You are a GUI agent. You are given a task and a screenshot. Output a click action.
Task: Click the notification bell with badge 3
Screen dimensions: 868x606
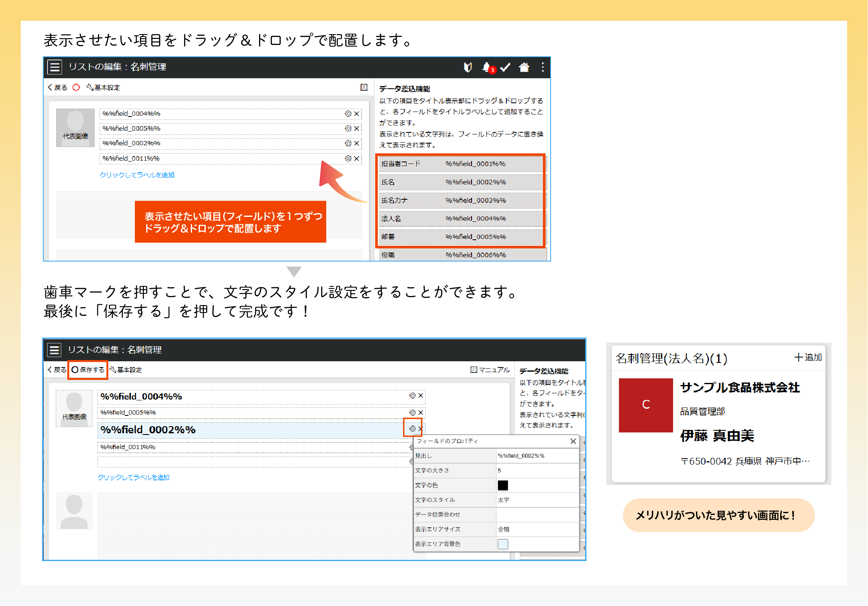tap(486, 67)
